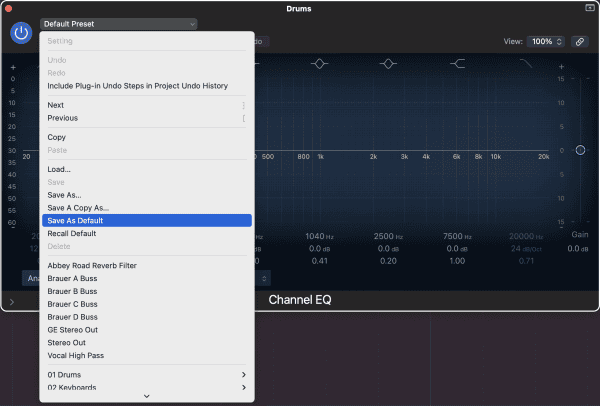Load Abbey Road Reverb Filter preset
The image size is (600, 406).
pyautogui.click(x=147, y=266)
